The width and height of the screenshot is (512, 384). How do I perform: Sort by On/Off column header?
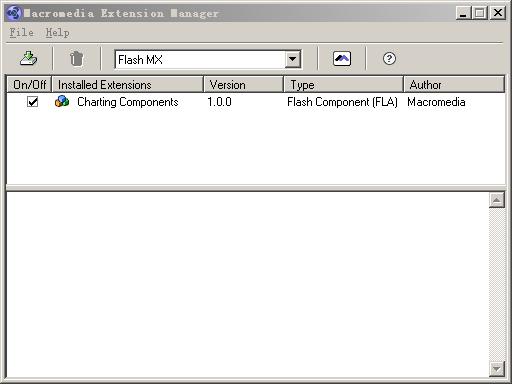click(x=29, y=85)
